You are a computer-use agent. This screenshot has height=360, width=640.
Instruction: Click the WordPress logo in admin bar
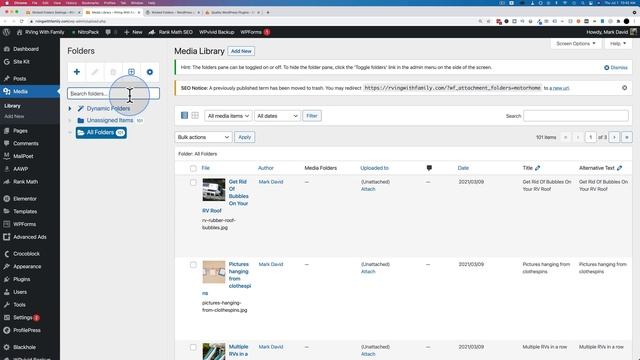click(7, 32)
